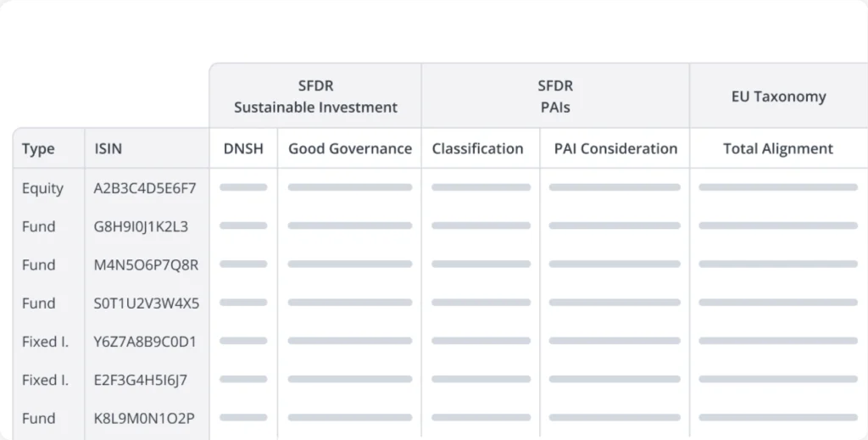Click ISIN Y6Z7A8B9C0D1
Screen dimensions: 868x440
pyautogui.click(x=145, y=342)
